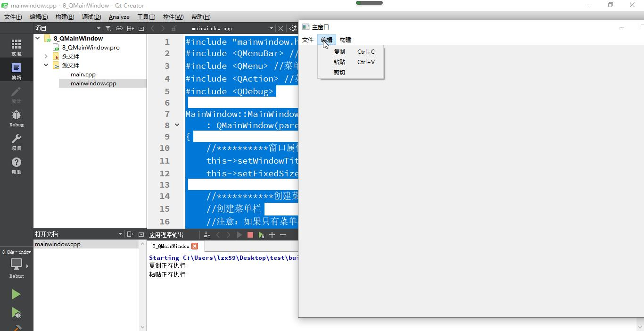Toggle synchronize-with-editor link icon in project panel
This screenshot has width=644, height=331.
coord(119,28)
